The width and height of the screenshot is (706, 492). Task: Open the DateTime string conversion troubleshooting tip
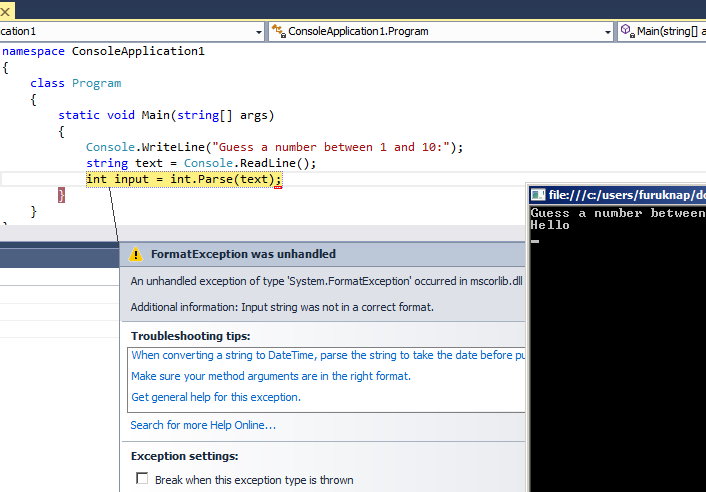(x=328, y=355)
